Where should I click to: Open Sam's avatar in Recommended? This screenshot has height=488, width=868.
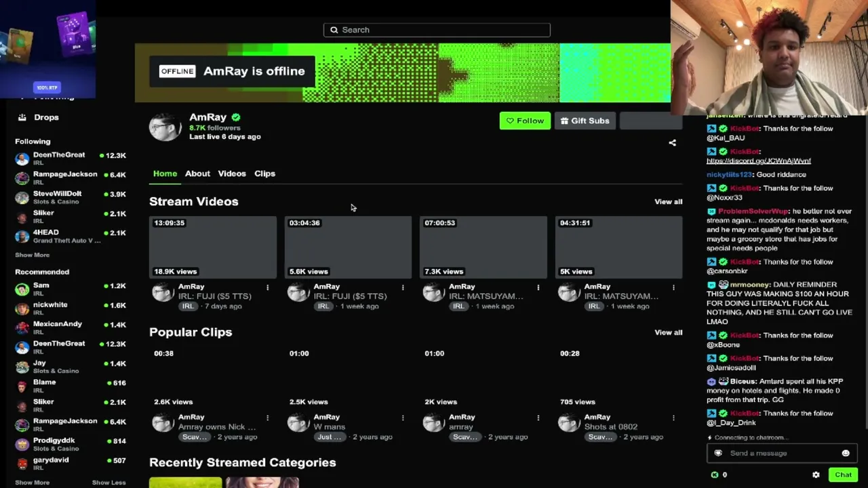point(22,290)
